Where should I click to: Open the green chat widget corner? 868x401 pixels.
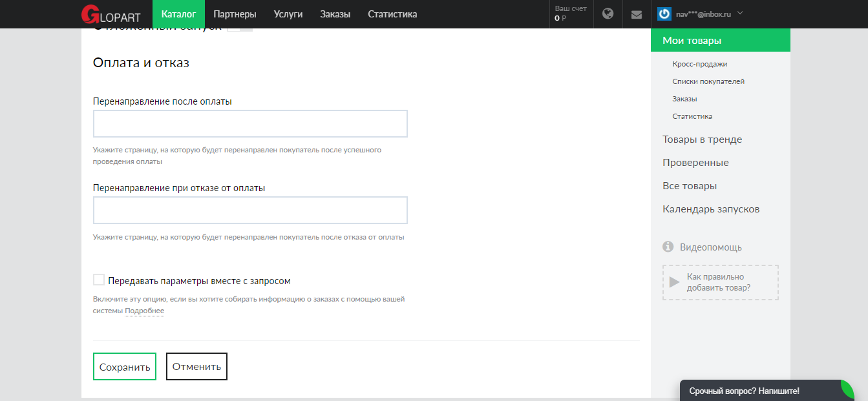(848, 389)
